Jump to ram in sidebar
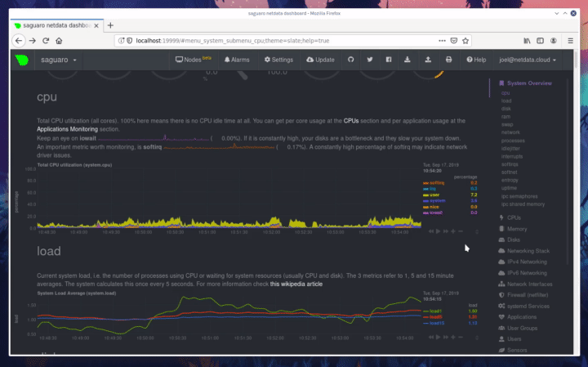588x367 pixels. (x=506, y=117)
